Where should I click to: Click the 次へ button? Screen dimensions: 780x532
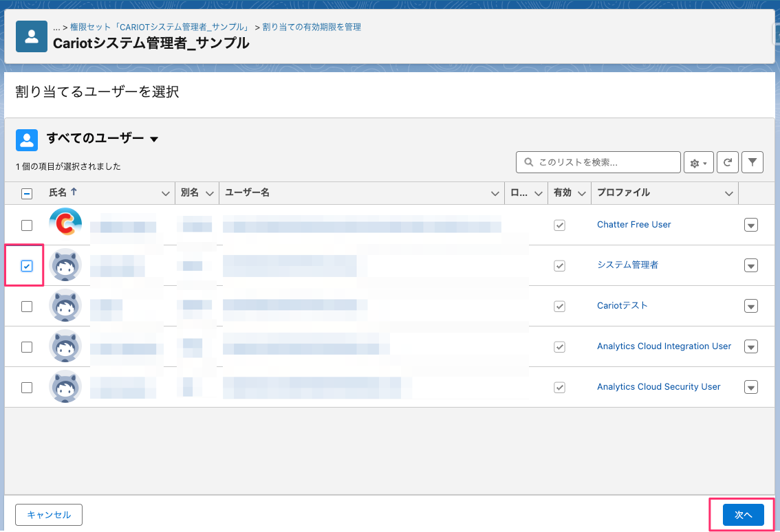tap(743, 515)
